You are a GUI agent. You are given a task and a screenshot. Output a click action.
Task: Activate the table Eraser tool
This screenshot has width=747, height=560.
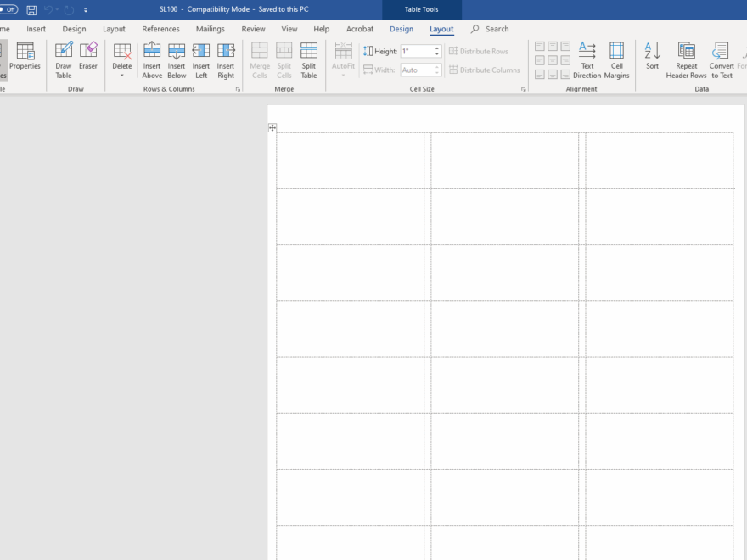pos(87,59)
